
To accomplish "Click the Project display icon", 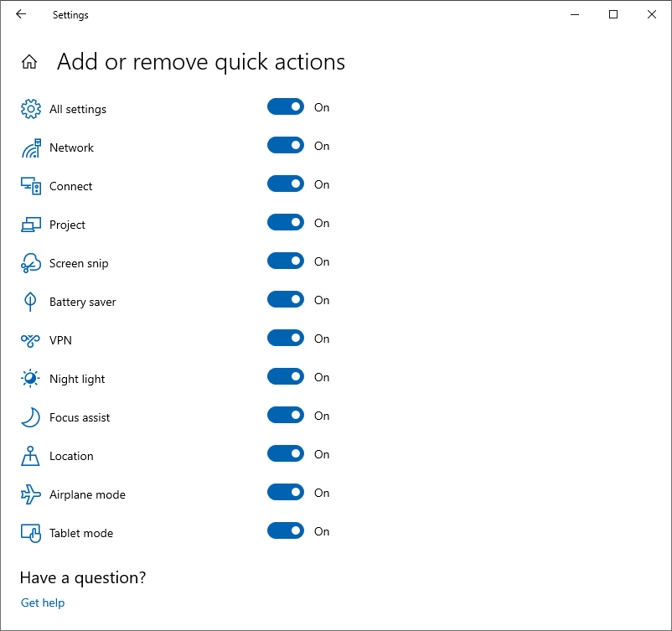I will [31, 225].
